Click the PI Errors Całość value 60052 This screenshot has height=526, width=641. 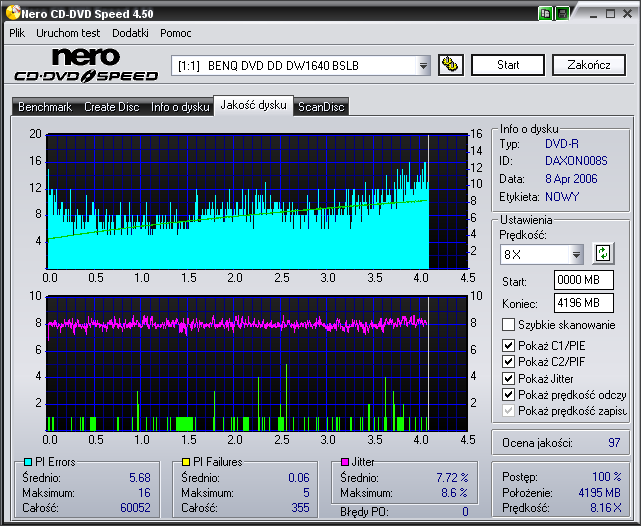(x=135, y=508)
